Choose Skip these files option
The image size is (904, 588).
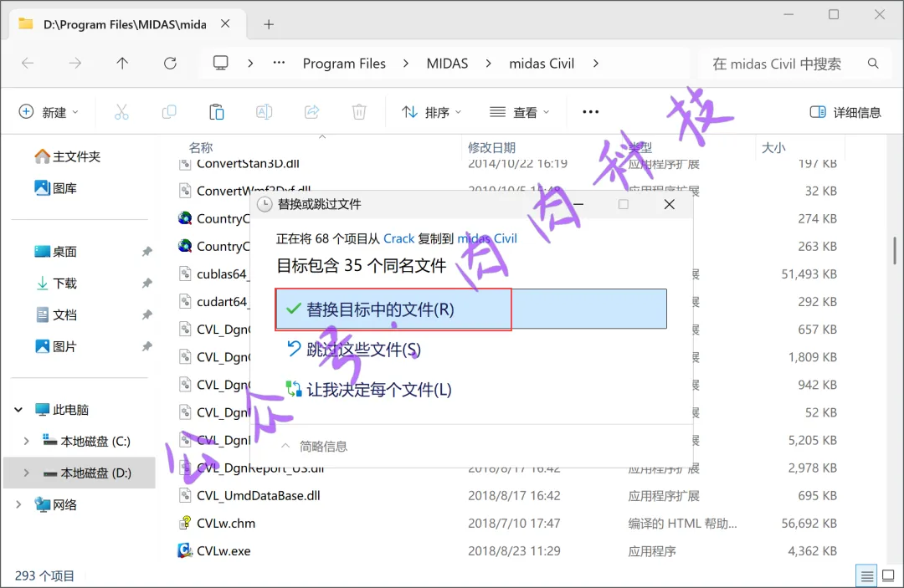(x=353, y=350)
